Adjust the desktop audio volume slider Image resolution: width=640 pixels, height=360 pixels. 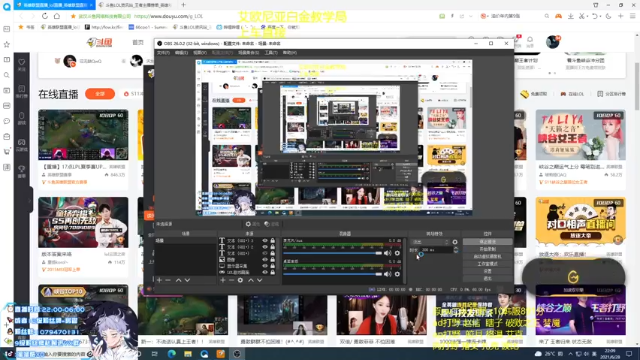coord(333,274)
